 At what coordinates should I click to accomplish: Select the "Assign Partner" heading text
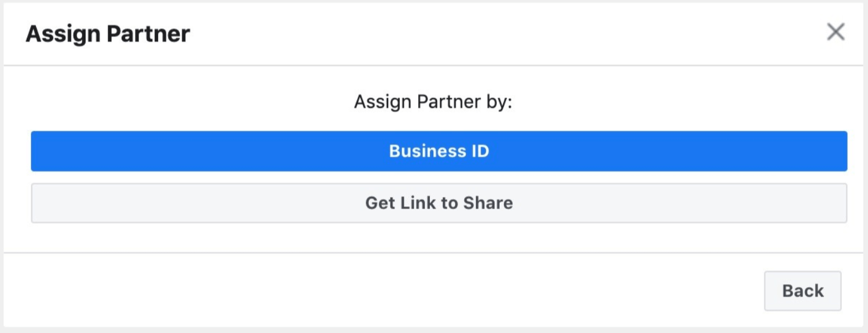pos(108,34)
